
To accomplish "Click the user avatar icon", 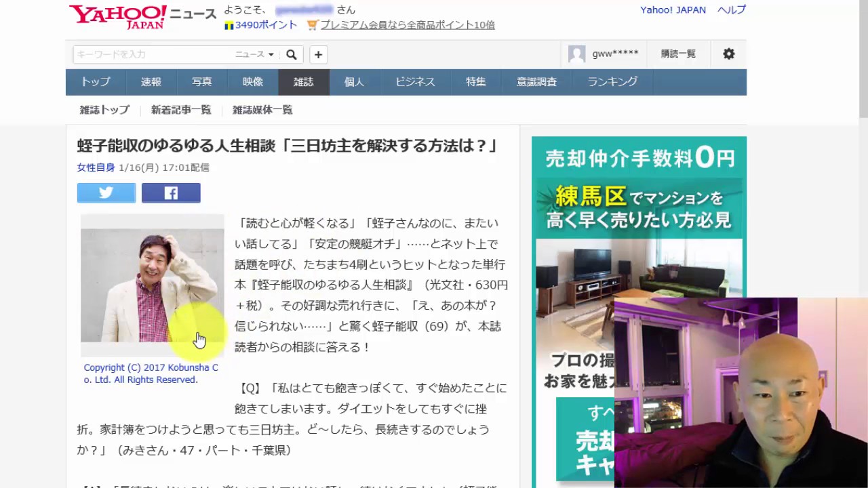I will pos(577,54).
